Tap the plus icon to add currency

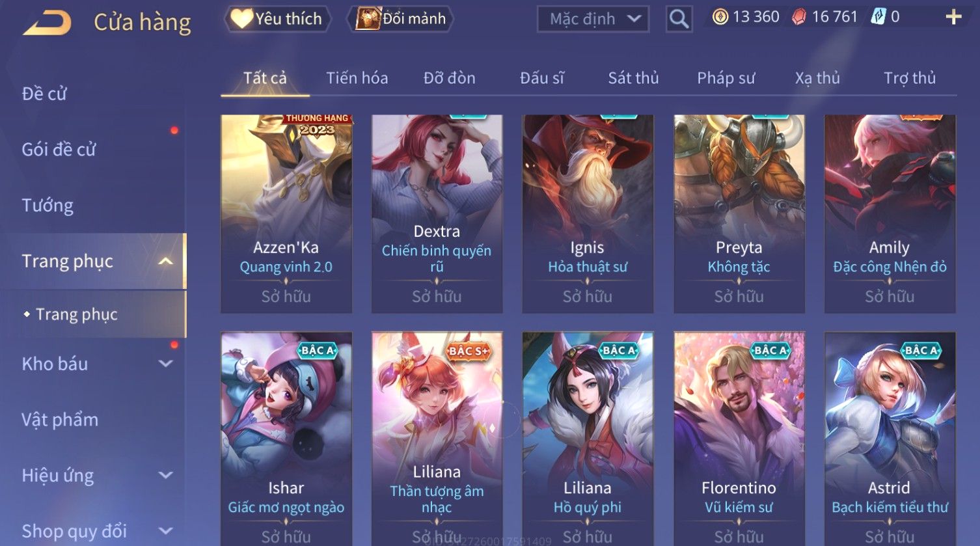tap(953, 18)
